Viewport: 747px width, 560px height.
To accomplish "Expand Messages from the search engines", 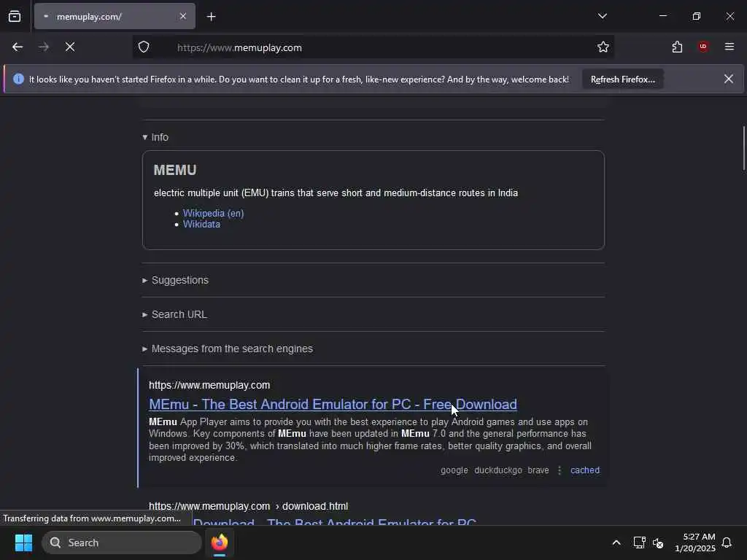I will [x=228, y=349].
